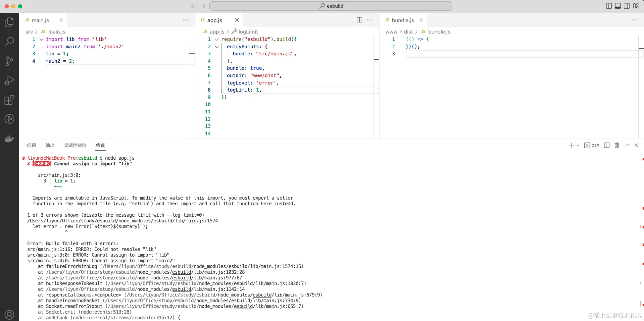
Task: Open more actions for bundle.js editor group
Action: tap(635, 20)
